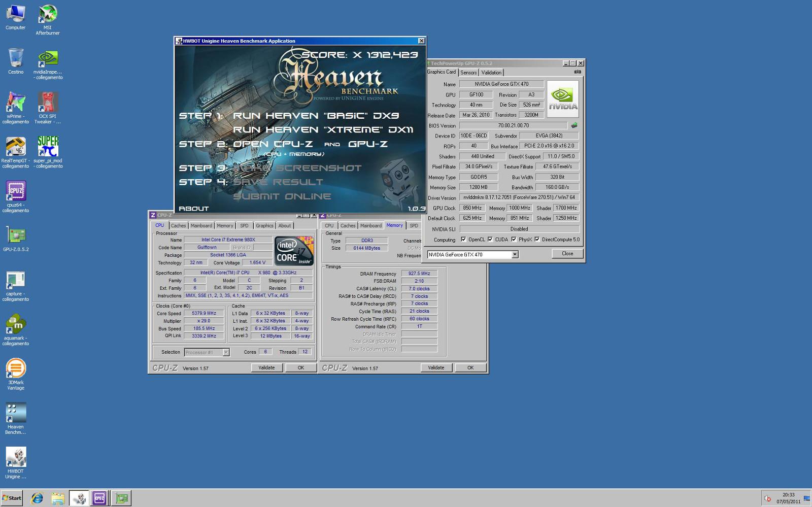
Task: Click the BIOS Version field 70.00.21.00.70
Action: [x=513, y=125]
